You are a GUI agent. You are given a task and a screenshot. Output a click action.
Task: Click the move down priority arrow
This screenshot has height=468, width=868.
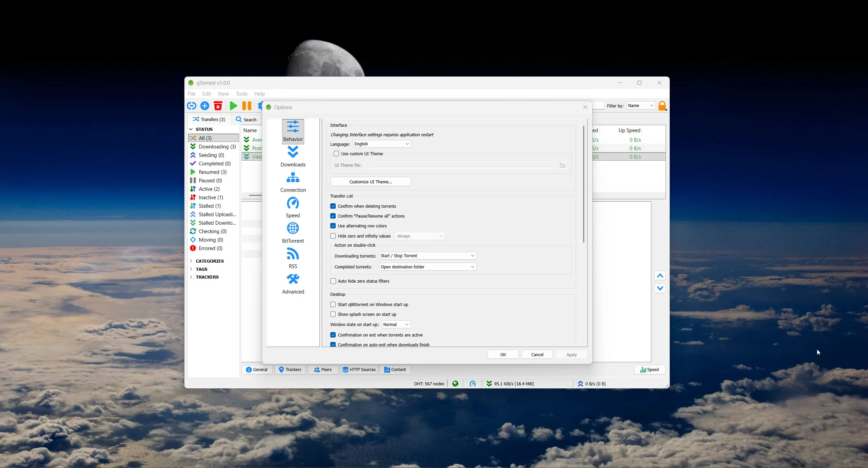660,288
